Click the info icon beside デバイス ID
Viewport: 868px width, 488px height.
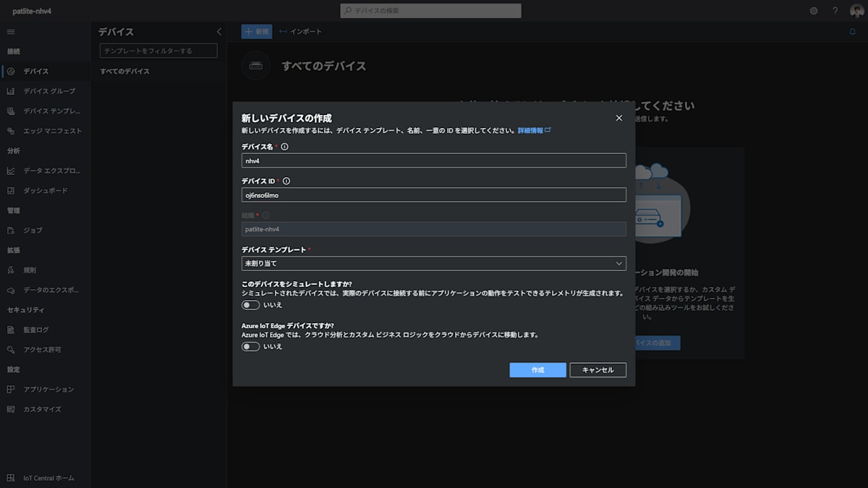coord(286,181)
